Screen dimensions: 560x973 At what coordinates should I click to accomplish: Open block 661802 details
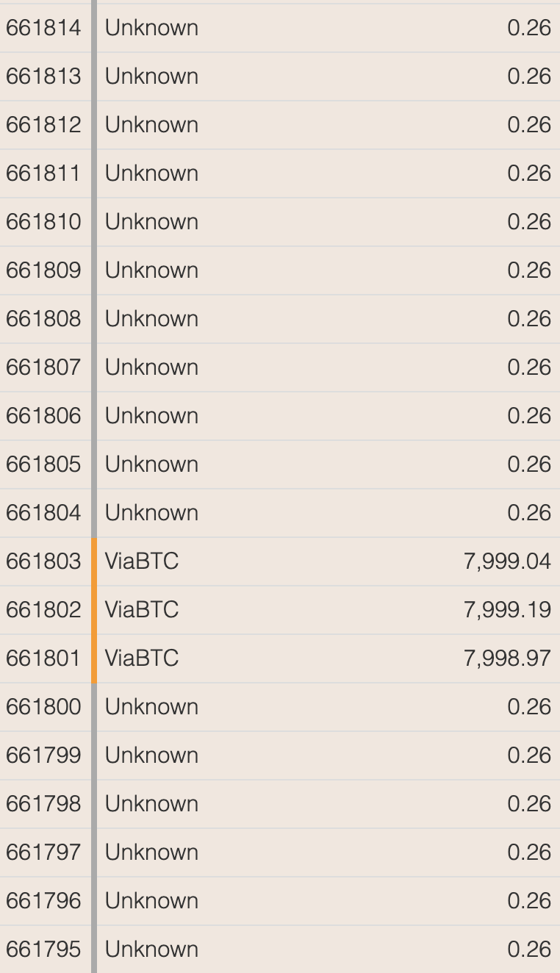tap(43, 610)
